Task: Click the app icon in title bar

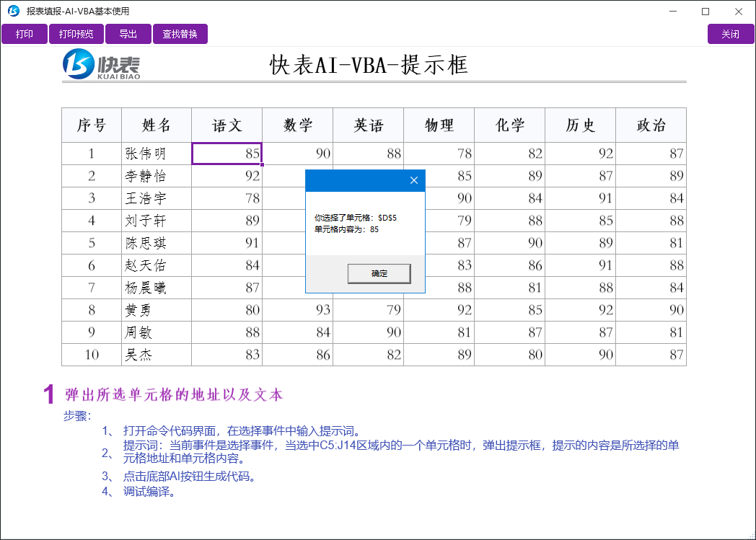Action: tap(14, 11)
